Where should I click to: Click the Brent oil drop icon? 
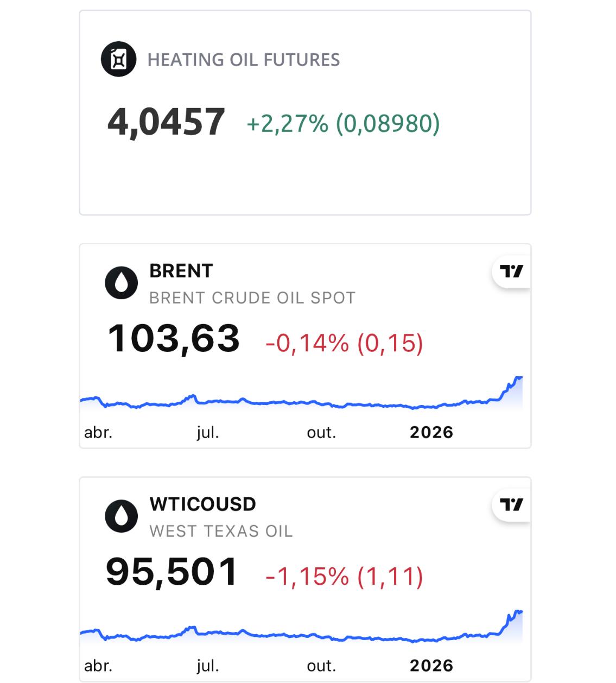[x=121, y=283]
